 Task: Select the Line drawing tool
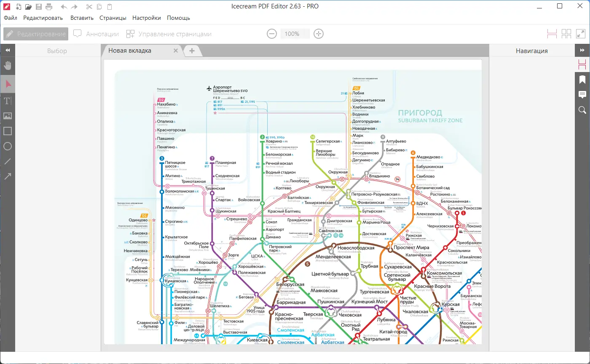click(8, 161)
